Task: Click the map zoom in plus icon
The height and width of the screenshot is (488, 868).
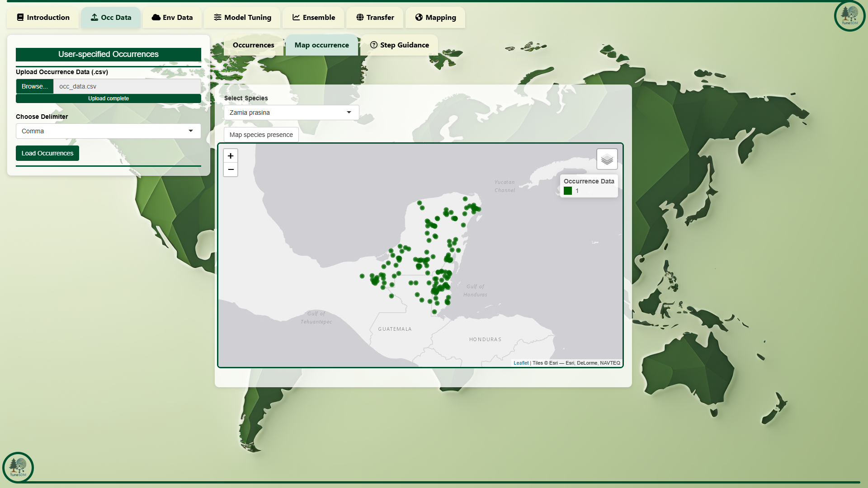Action: tap(231, 156)
